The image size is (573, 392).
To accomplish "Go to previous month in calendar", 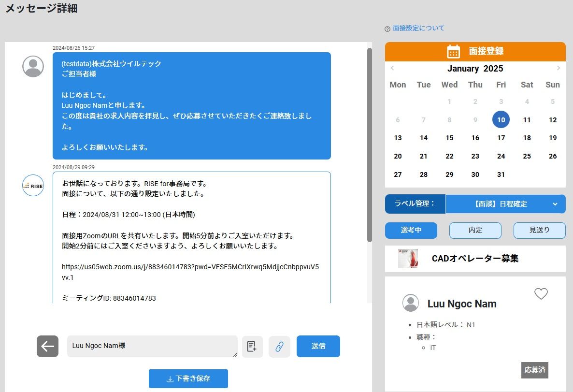I will tap(392, 68).
